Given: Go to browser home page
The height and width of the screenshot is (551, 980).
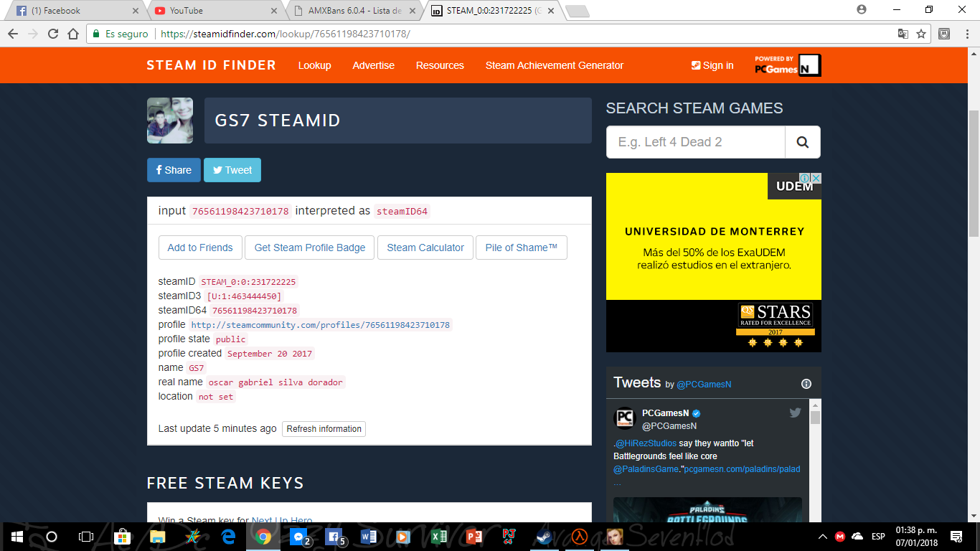Looking at the screenshot, I should 72,34.
